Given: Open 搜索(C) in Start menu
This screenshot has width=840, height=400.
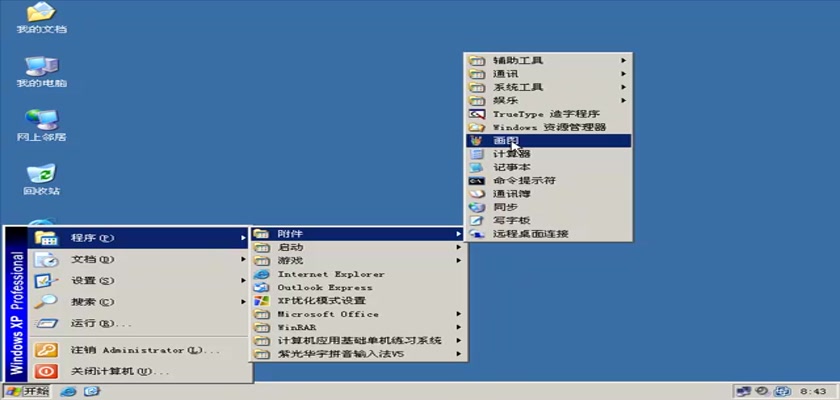Looking at the screenshot, I should point(139,302).
